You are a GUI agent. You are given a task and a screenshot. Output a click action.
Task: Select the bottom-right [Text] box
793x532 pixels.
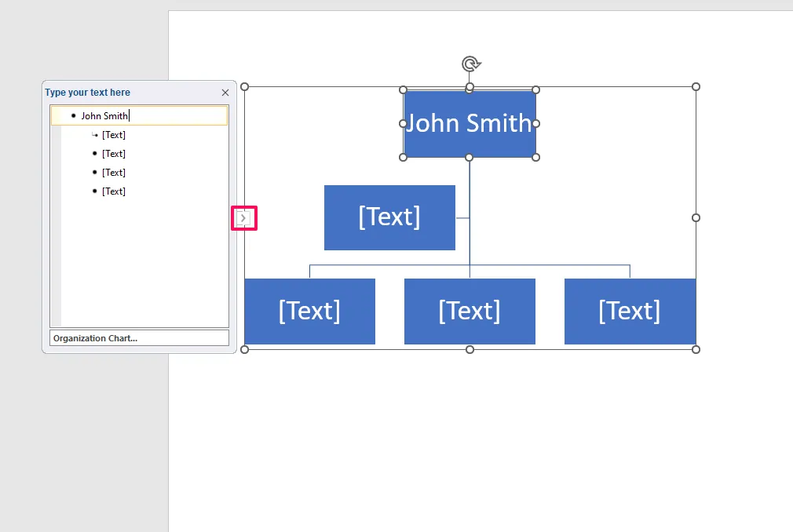tap(630, 312)
